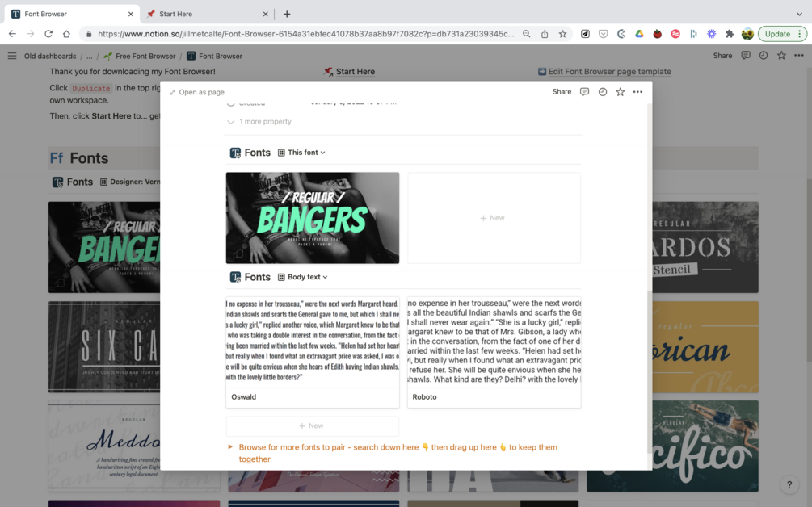Open the popup's three-dot options menu
This screenshot has width=812, height=507.
point(637,91)
